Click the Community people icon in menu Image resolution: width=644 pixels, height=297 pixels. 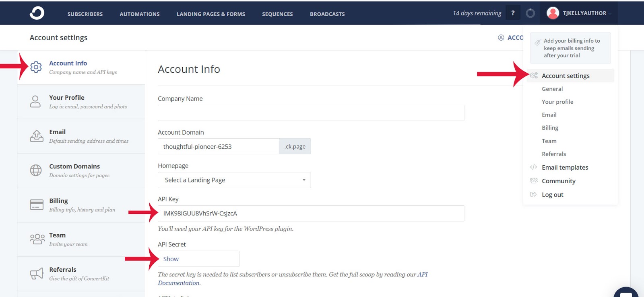pos(534,181)
